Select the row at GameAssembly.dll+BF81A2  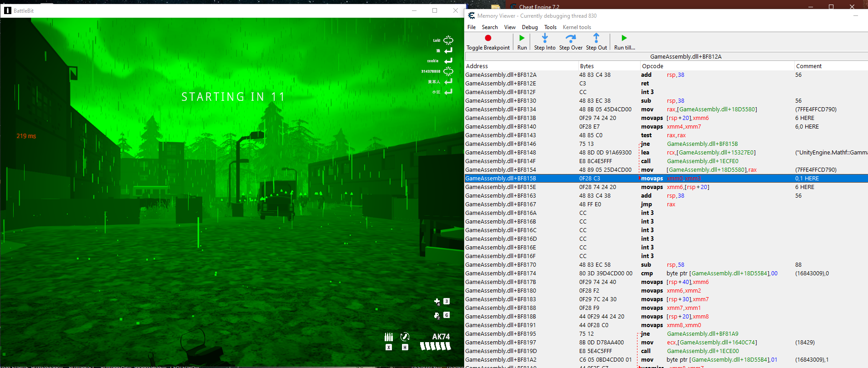pyautogui.click(x=666, y=360)
